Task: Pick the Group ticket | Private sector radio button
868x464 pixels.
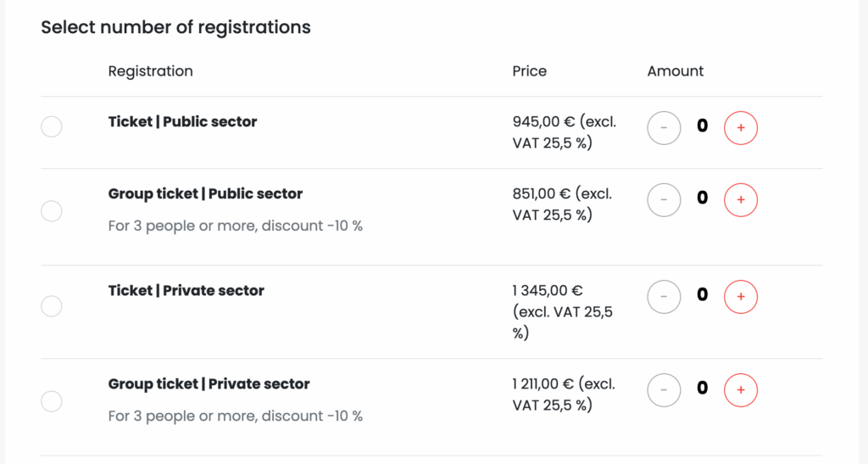Action: (52, 401)
